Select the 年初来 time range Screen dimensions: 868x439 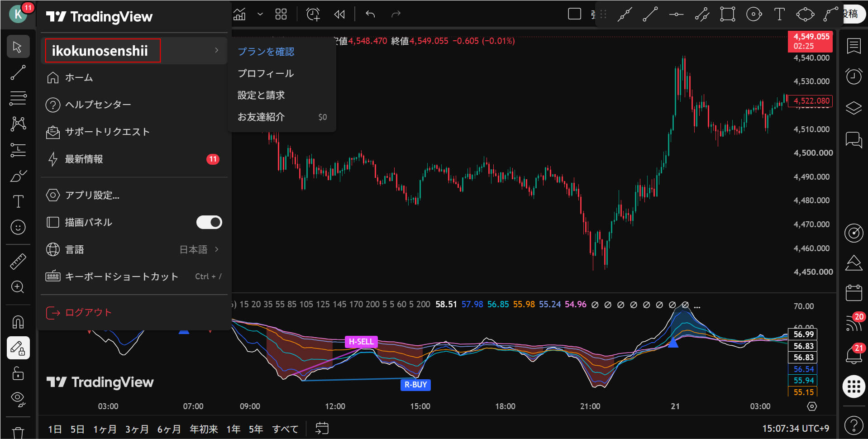point(204,429)
